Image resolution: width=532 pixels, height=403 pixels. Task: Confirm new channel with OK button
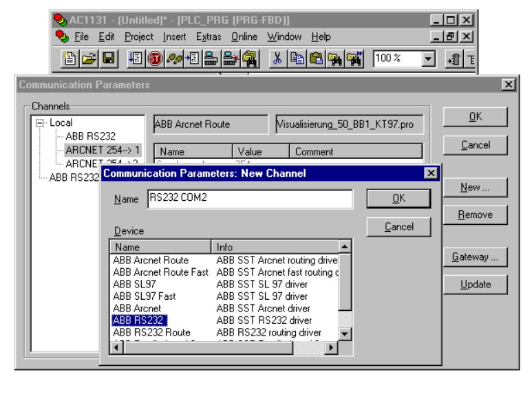coord(398,199)
